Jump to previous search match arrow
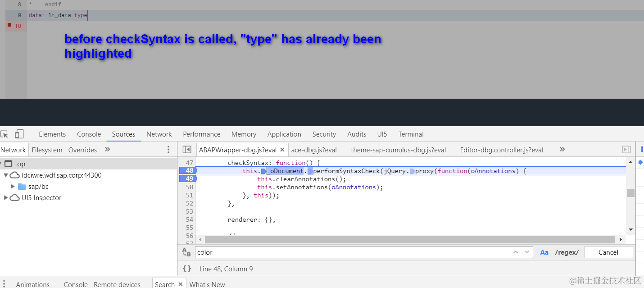 pyautogui.click(x=516, y=252)
